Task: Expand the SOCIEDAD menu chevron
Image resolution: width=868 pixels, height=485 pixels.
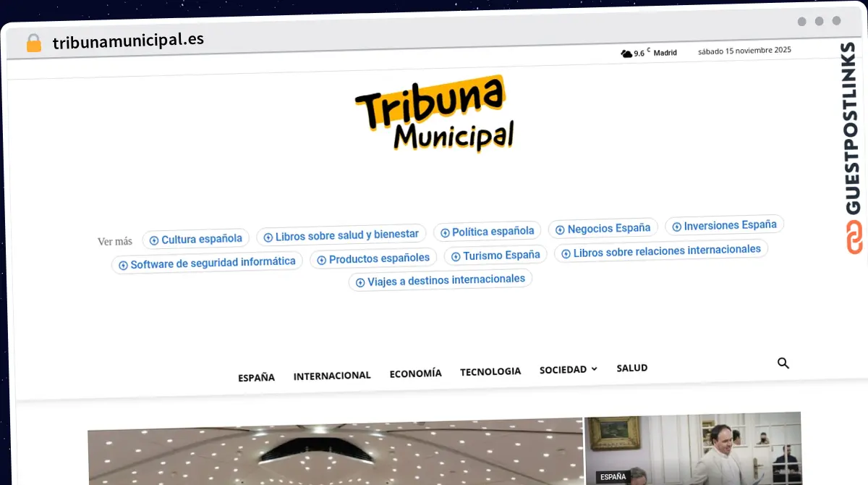Action: pos(595,369)
